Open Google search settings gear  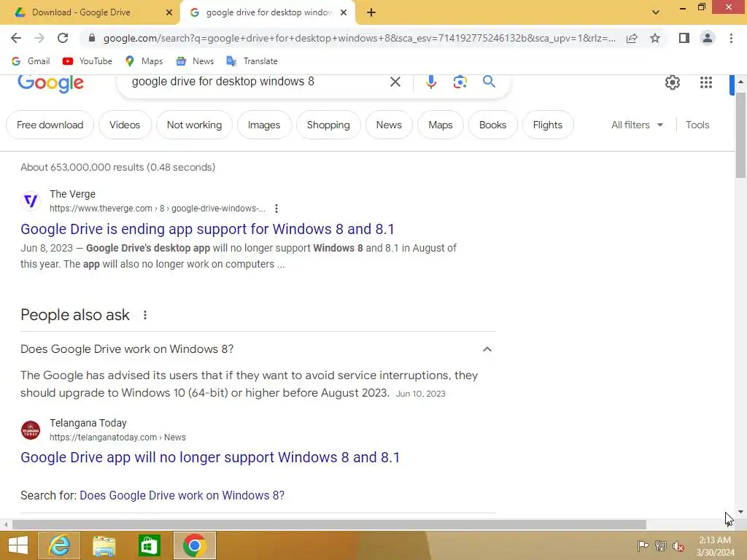pos(672,82)
